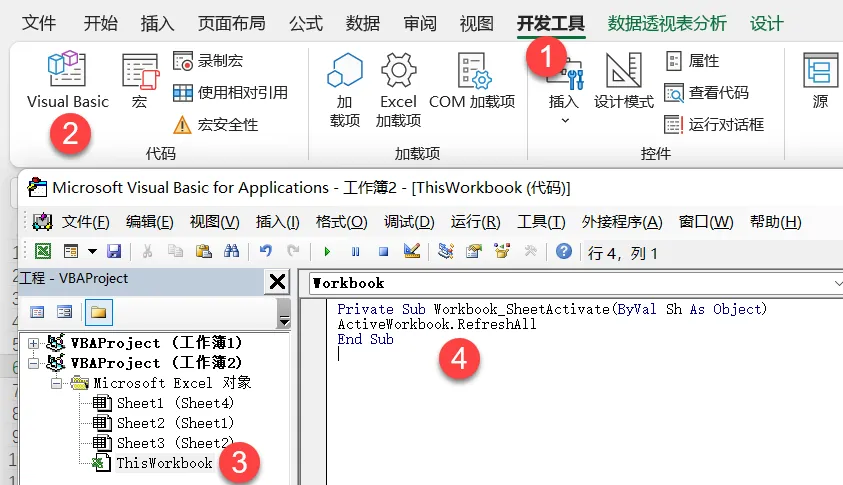
Task: Open VBA 视图(V) menu
Action: pyautogui.click(x=215, y=222)
